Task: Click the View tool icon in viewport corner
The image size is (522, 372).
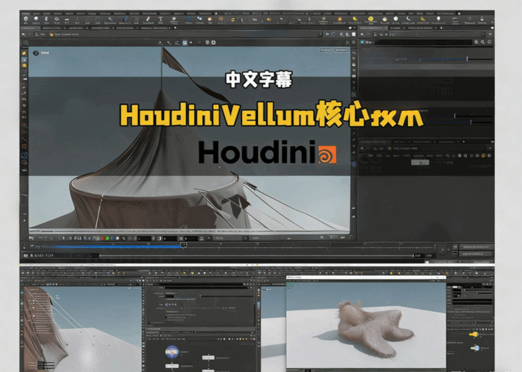Action: pyautogui.click(x=36, y=53)
